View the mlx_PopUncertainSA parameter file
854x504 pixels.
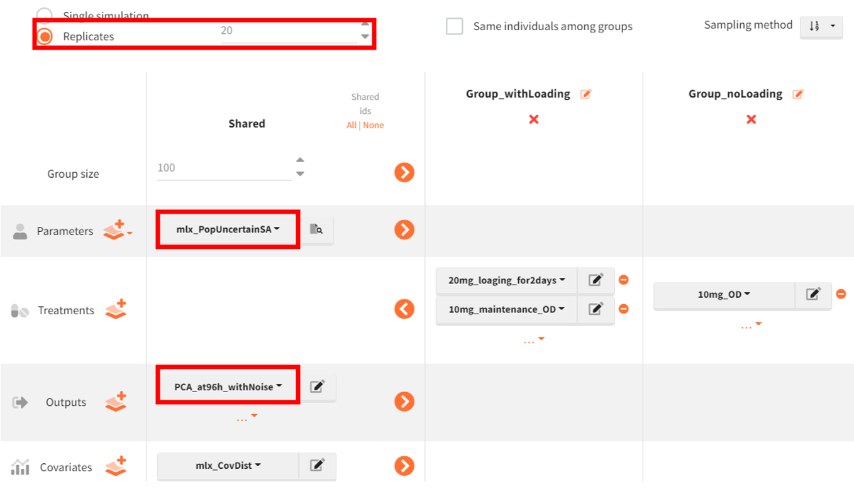317,230
